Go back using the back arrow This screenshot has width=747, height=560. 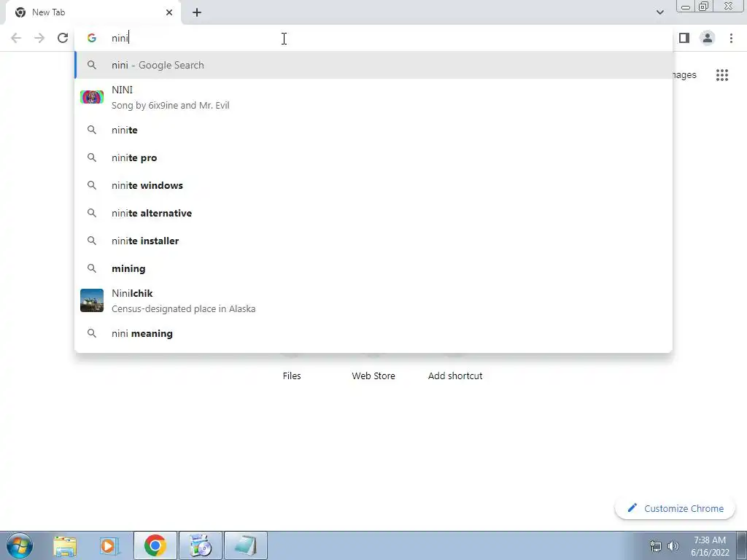click(16, 38)
